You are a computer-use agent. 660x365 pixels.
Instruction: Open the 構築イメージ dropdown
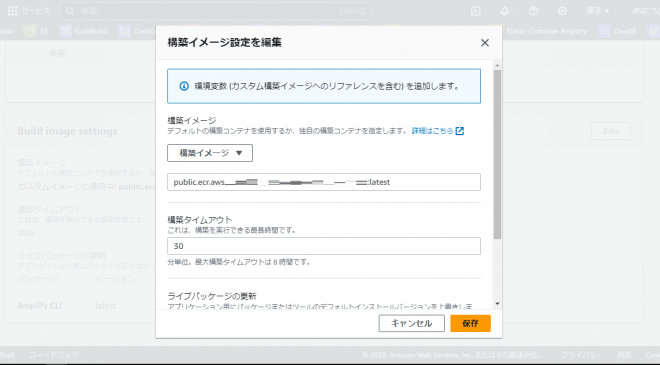click(210, 153)
